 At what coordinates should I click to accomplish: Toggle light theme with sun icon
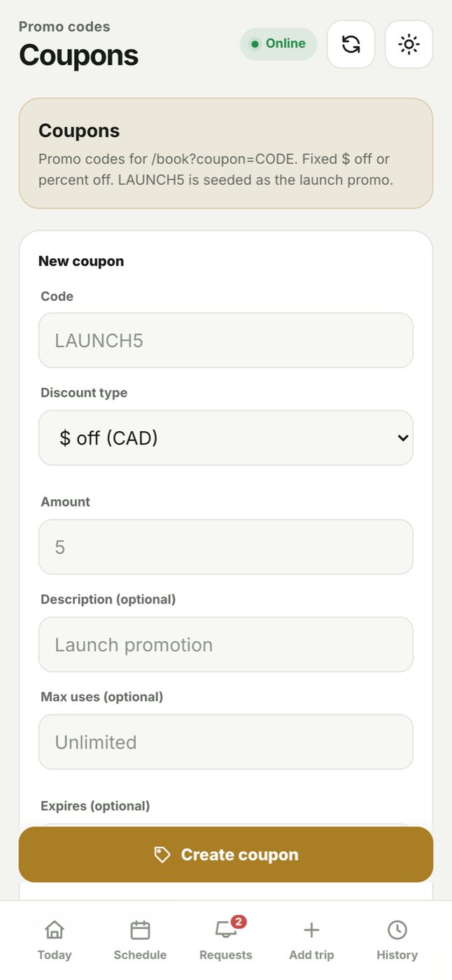pos(409,44)
